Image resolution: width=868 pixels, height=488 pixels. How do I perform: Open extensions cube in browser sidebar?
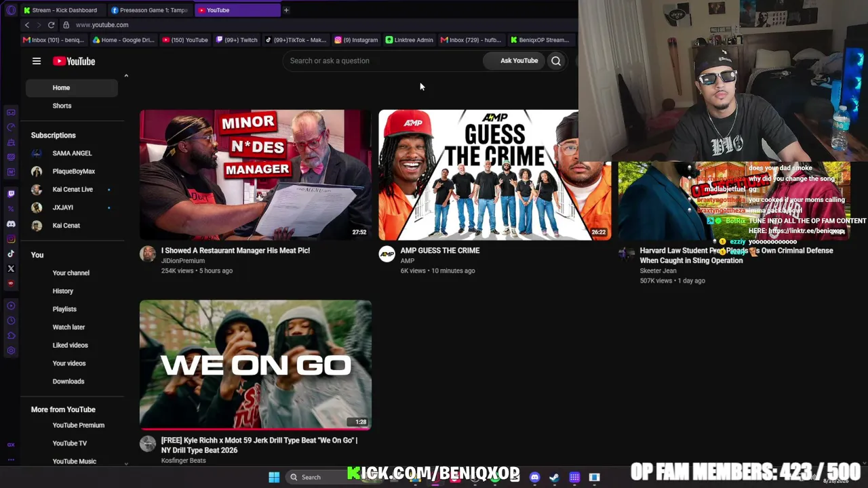pyautogui.click(x=11, y=335)
